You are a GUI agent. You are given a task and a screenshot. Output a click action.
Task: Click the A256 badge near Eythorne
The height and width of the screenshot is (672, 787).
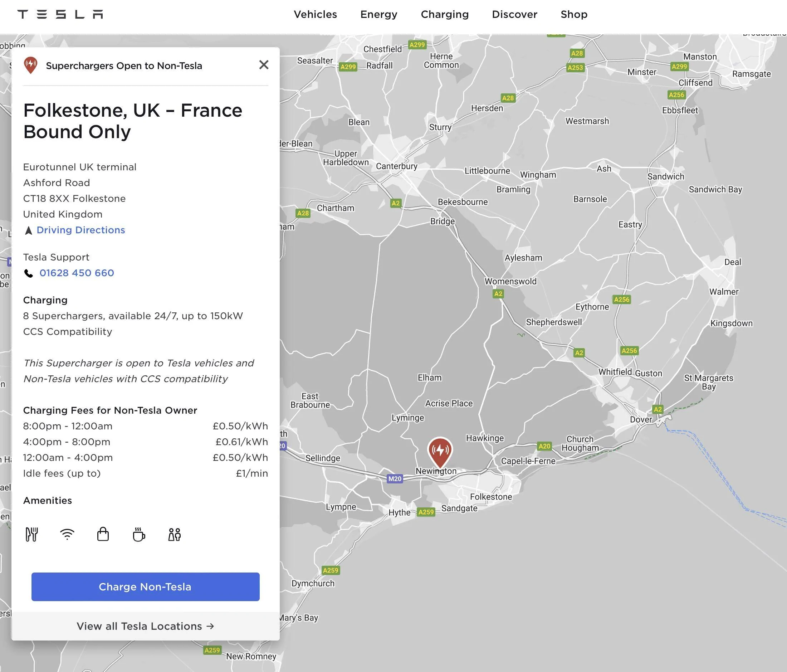622,300
